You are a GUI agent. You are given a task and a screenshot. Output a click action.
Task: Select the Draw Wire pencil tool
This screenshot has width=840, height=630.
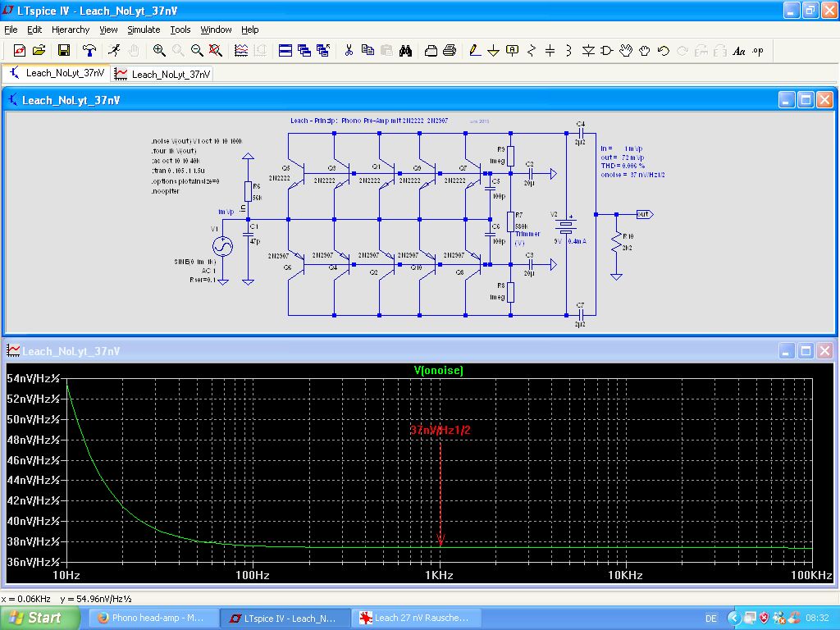474,50
